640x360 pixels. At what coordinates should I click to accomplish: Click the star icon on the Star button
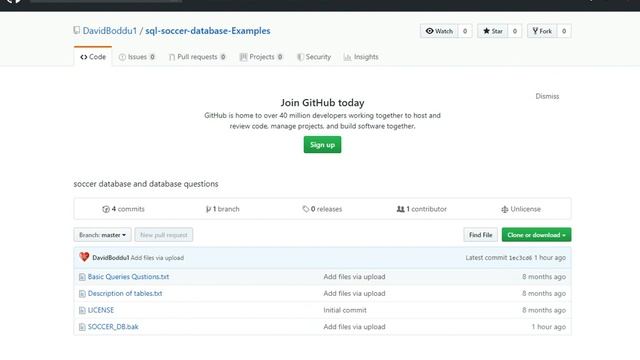(x=487, y=31)
